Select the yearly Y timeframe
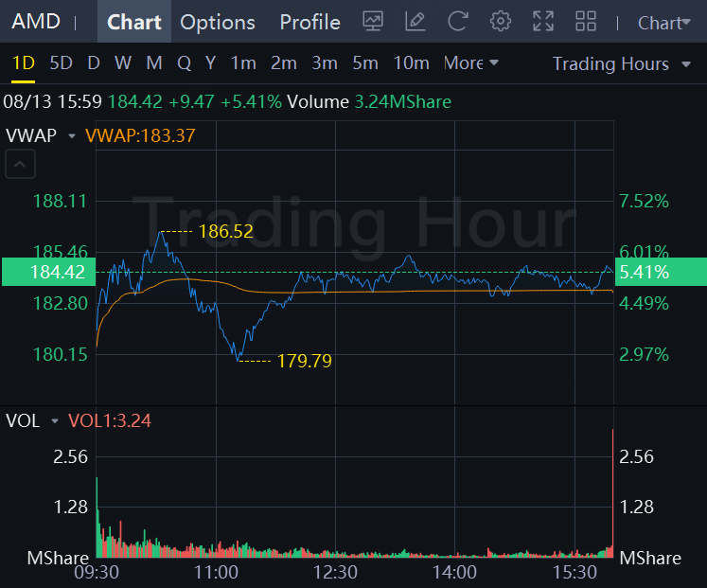This screenshot has width=707, height=588. 210,63
